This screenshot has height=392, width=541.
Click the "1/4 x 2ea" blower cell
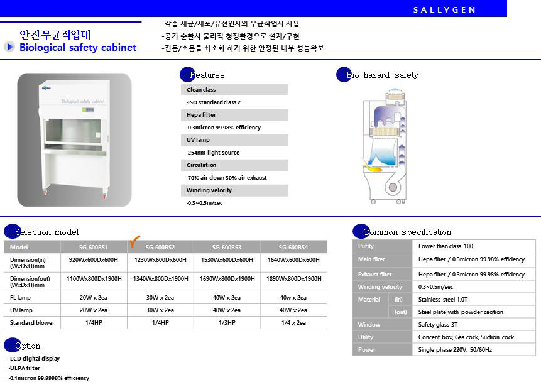[x=293, y=323]
